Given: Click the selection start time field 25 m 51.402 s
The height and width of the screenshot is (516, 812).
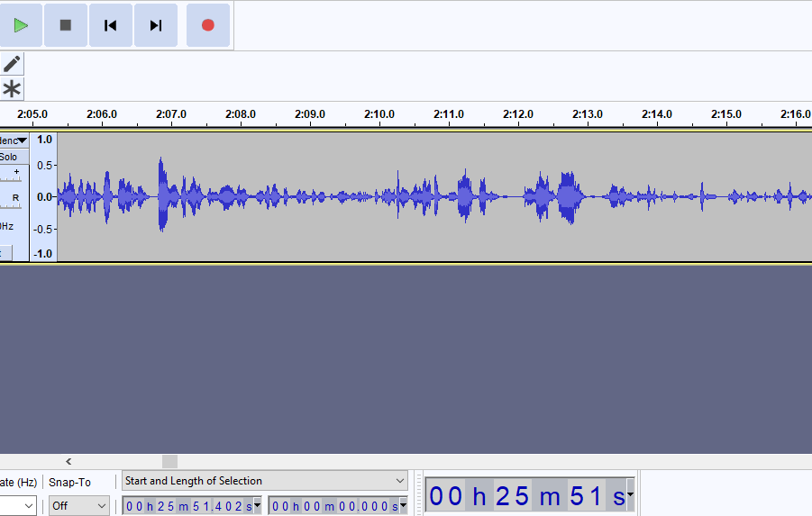Looking at the screenshot, I should tap(187, 506).
